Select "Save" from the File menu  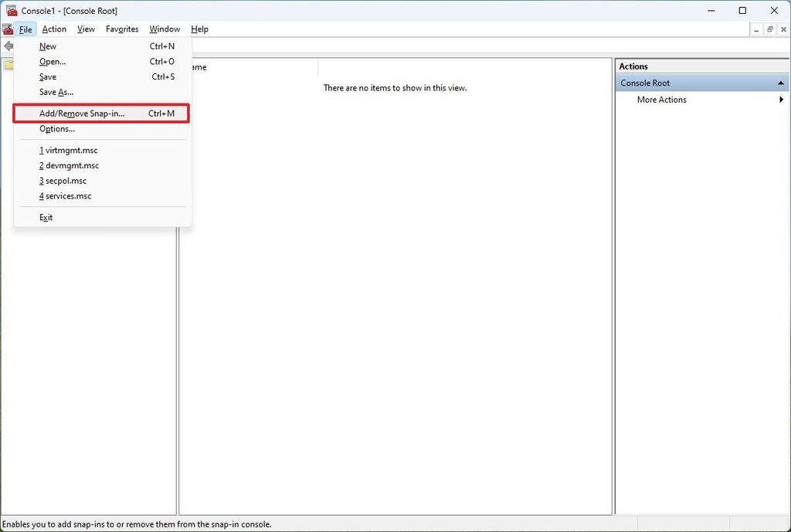pyautogui.click(x=47, y=76)
